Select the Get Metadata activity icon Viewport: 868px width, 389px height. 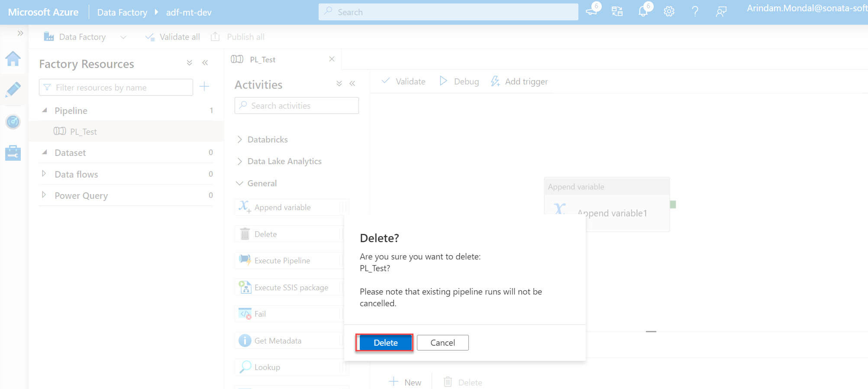[x=245, y=340]
